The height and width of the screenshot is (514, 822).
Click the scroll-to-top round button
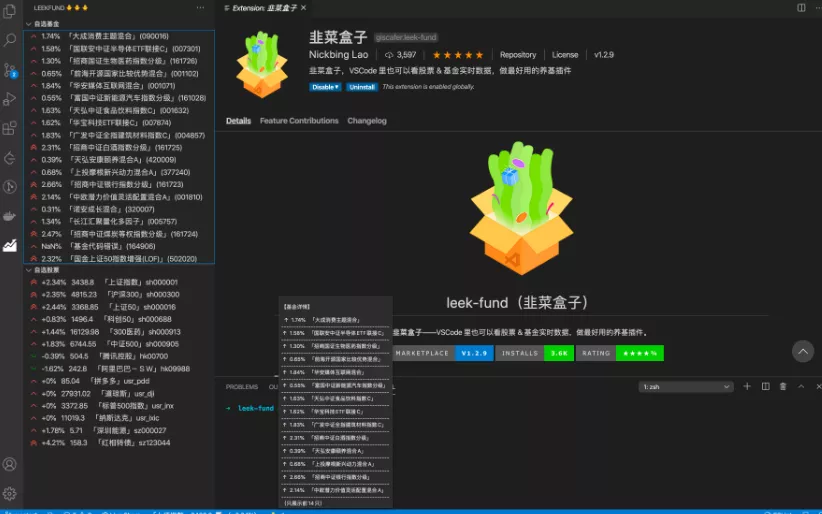pos(803,351)
